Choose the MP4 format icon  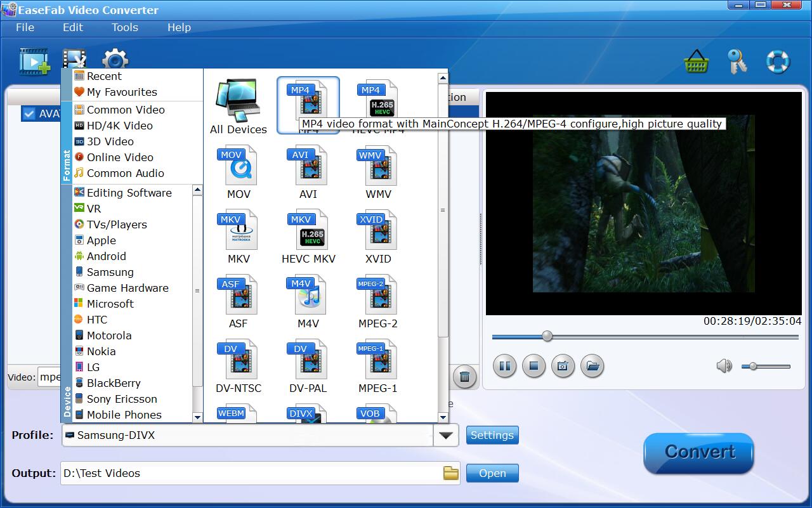click(x=308, y=106)
